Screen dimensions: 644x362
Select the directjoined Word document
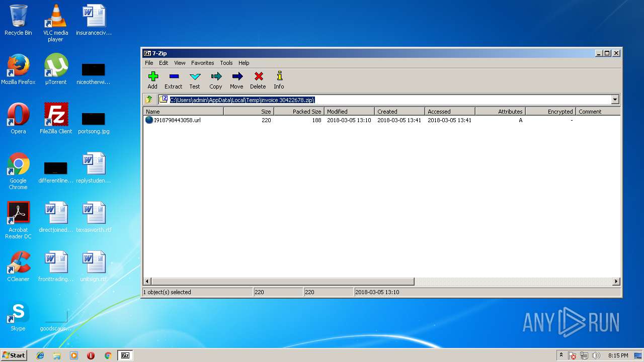56,217
